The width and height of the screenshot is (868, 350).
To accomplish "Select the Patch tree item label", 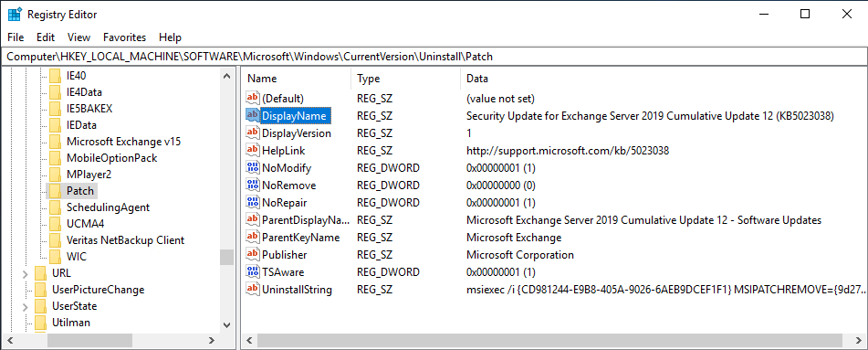I will point(80,191).
